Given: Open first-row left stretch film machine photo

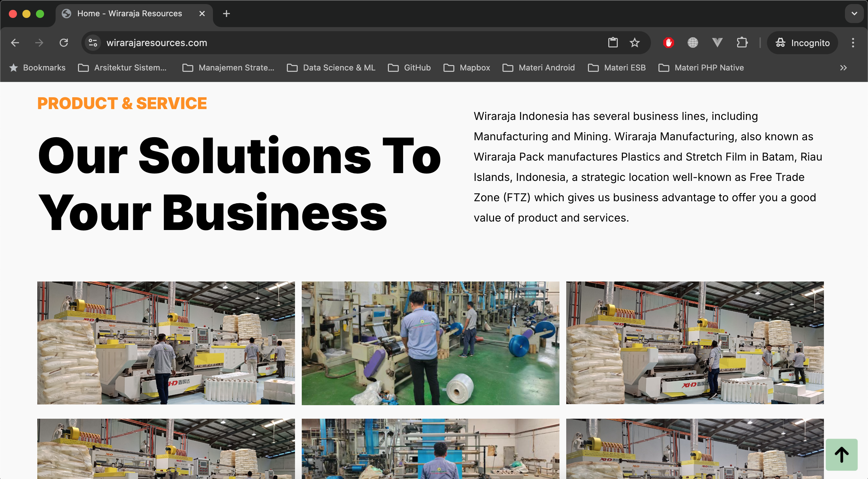Looking at the screenshot, I should [166, 343].
